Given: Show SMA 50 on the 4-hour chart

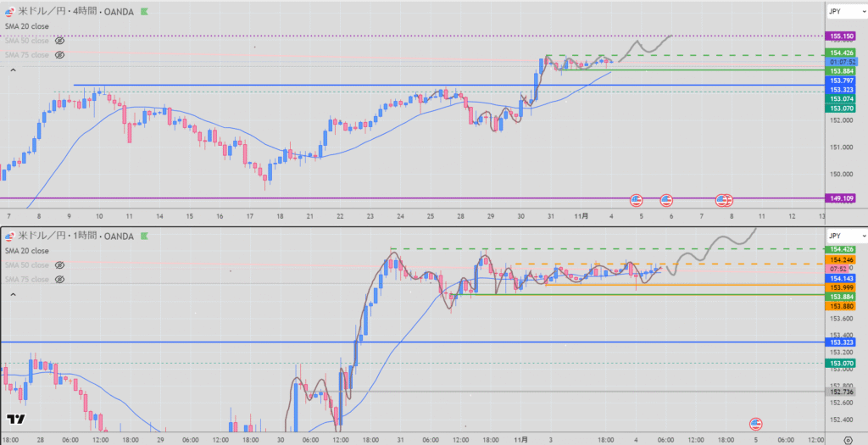Looking at the screenshot, I should (x=59, y=41).
